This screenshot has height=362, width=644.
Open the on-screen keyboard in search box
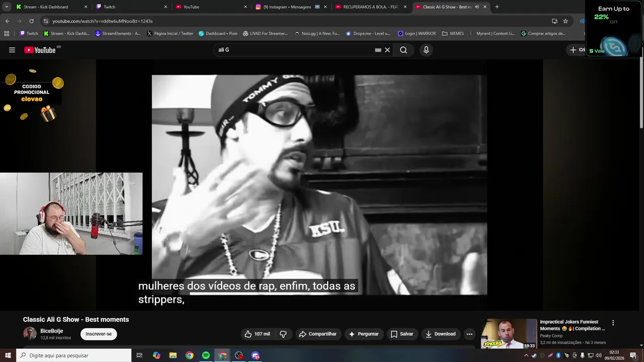tap(378, 50)
